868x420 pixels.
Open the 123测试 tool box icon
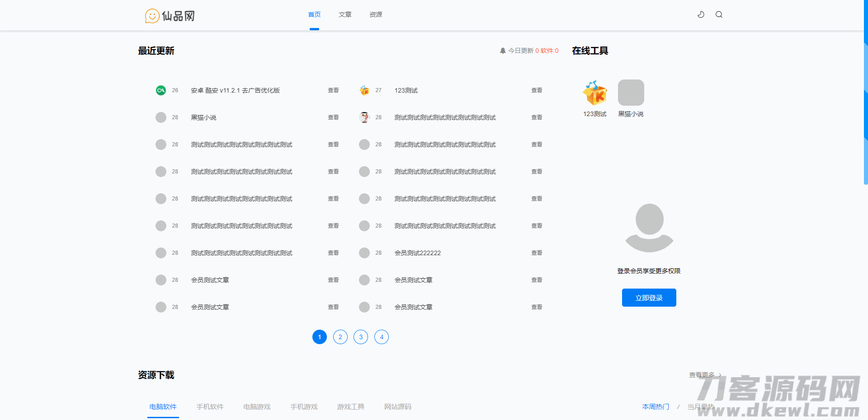tap(594, 93)
